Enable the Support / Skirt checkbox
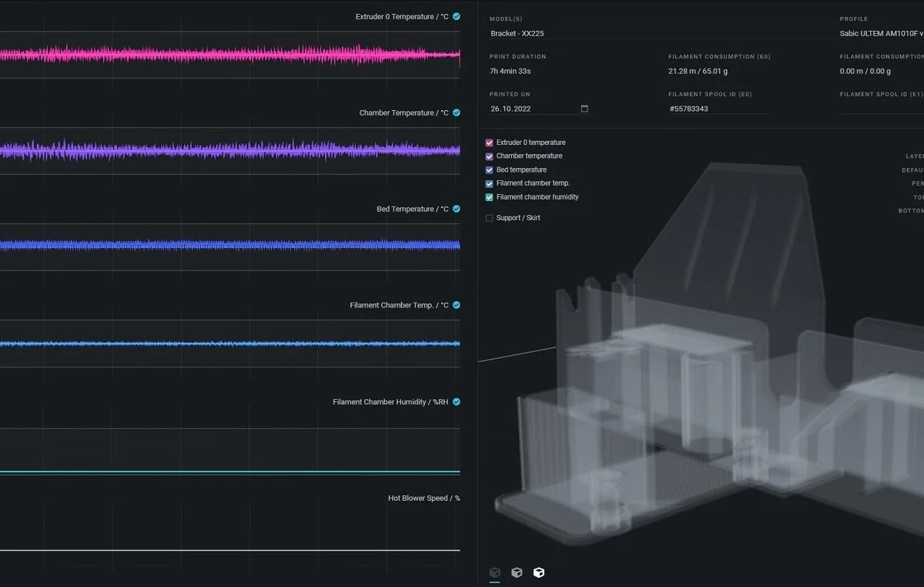The width and height of the screenshot is (924, 587). click(489, 218)
